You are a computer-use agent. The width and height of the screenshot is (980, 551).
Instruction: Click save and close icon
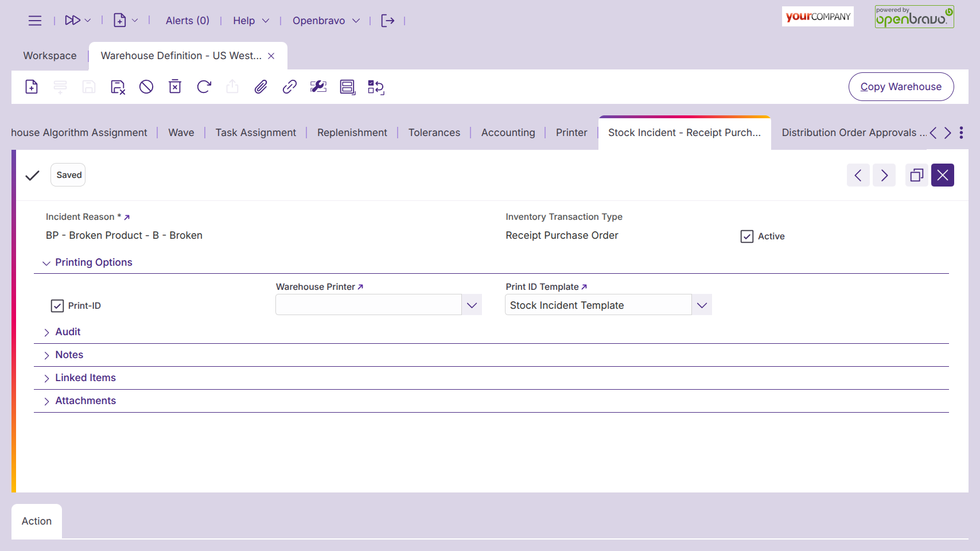point(118,87)
